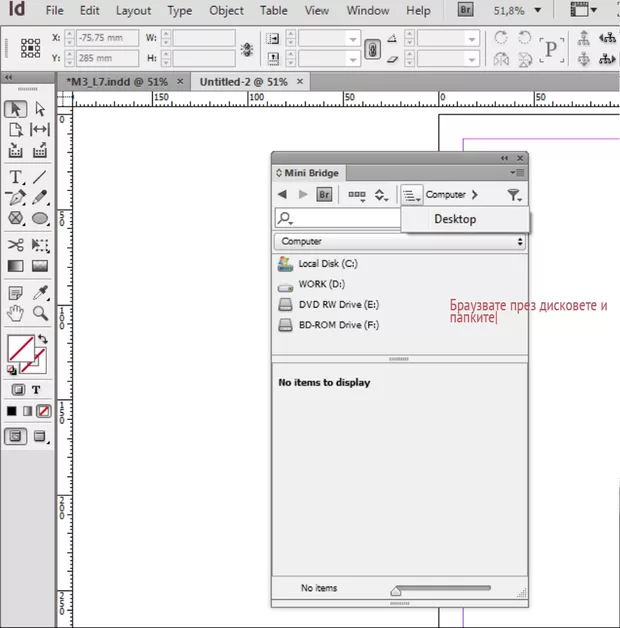The width and height of the screenshot is (620, 628).
Task: Select the Pen tool
Action: point(15,197)
